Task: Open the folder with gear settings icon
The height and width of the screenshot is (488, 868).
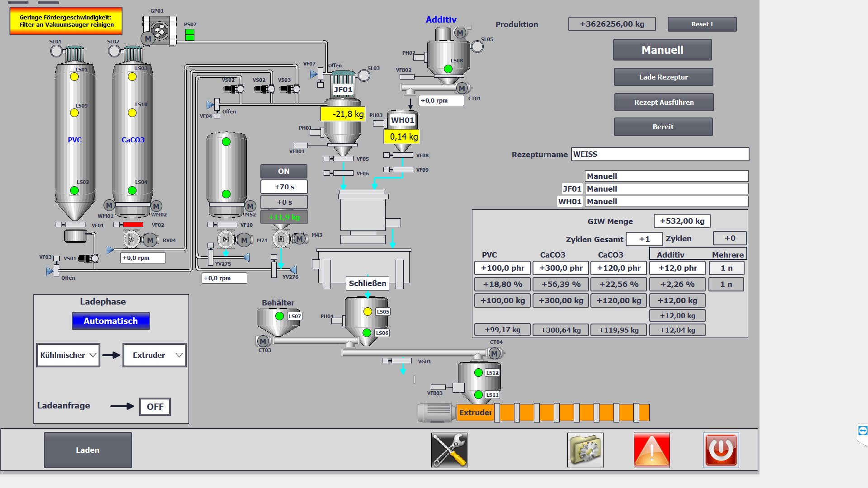Action: 585,450
